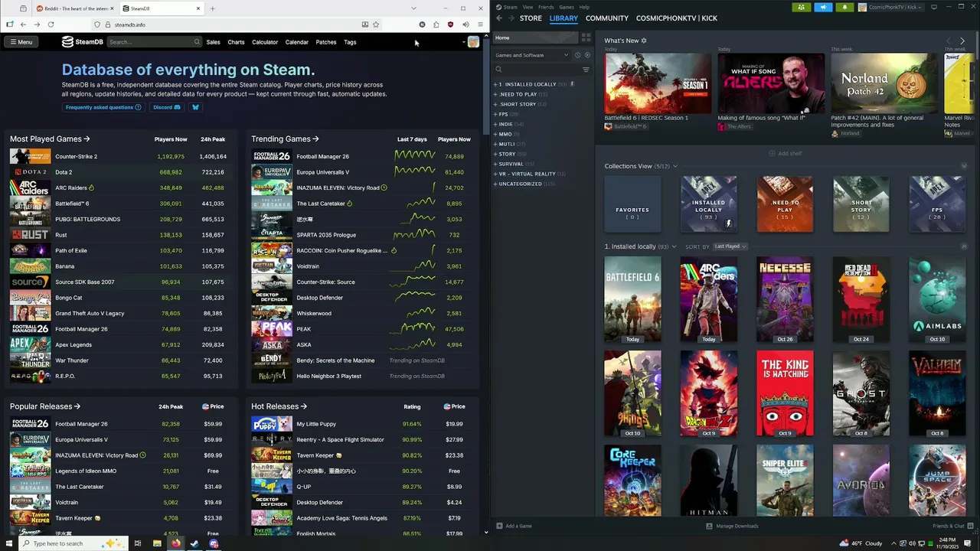Toggle ready-to-play filter in Steam sidebar
980x551 pixels.
[x=587, y=55]
